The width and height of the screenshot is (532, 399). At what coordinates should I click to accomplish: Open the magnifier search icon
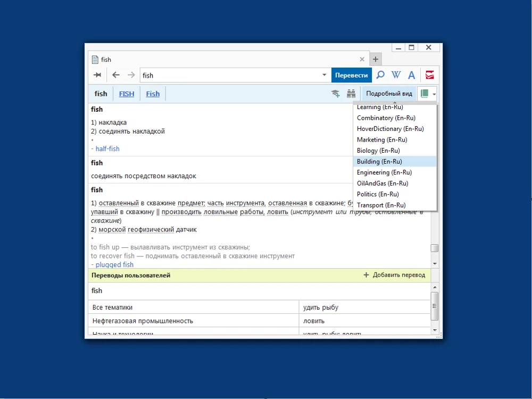(381, 75)
